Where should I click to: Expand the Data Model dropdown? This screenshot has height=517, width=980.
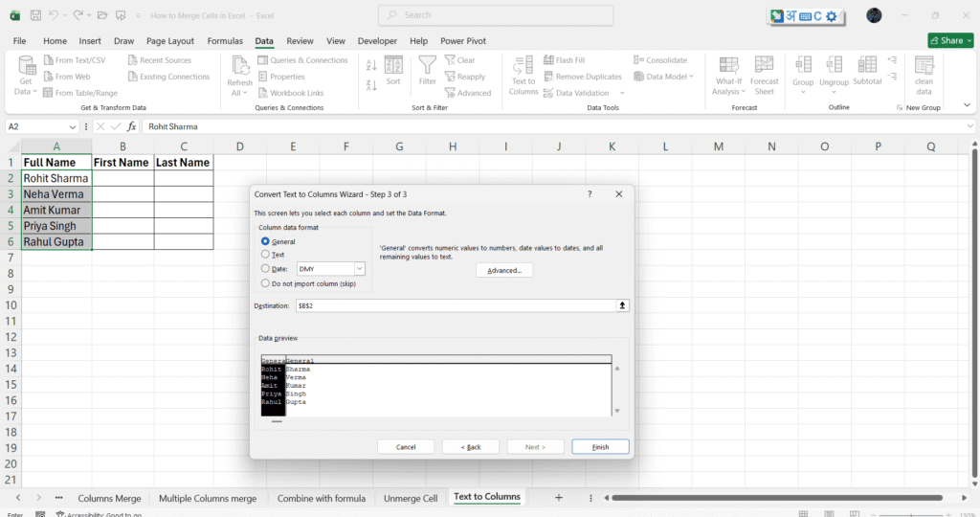pos(691,77)
